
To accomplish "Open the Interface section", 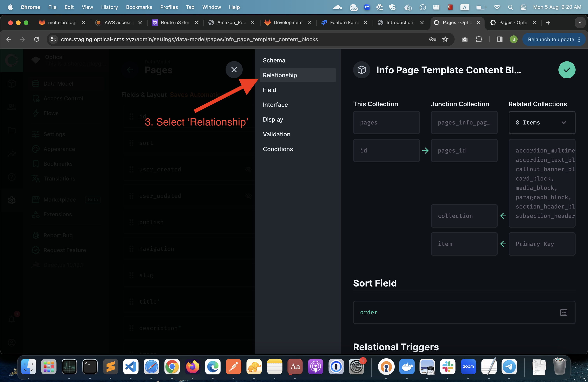I will [275, 105].
